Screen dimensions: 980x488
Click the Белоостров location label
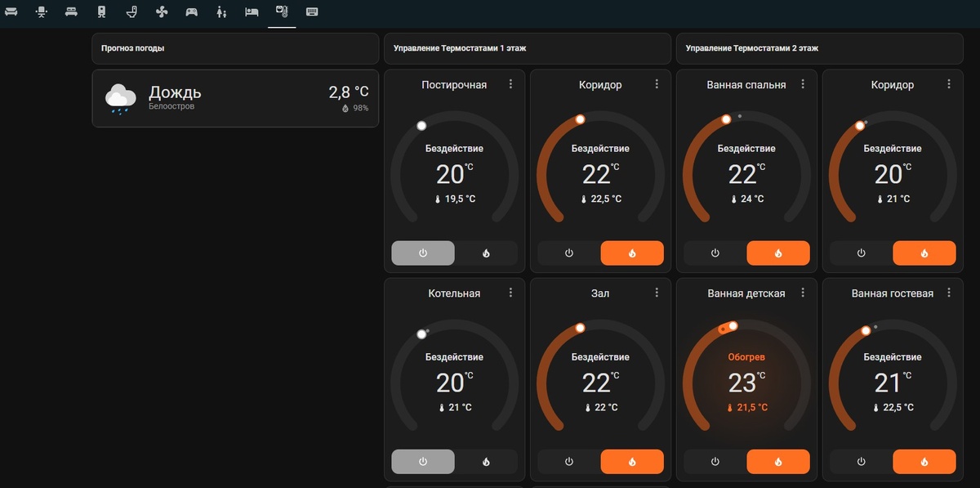[x=171, y=106]
